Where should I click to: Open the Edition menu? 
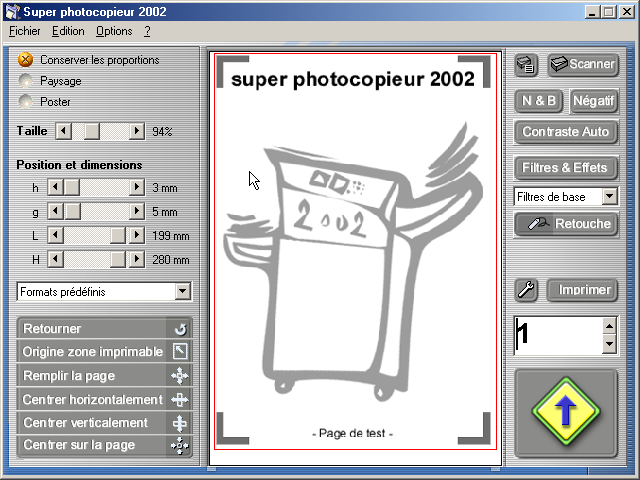[x=68, y=31]
